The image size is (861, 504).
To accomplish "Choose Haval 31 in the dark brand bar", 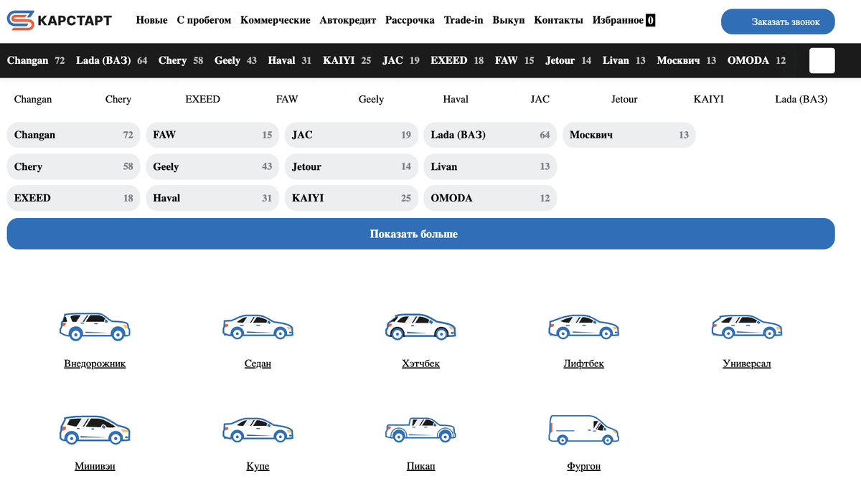I will [290, 60].
